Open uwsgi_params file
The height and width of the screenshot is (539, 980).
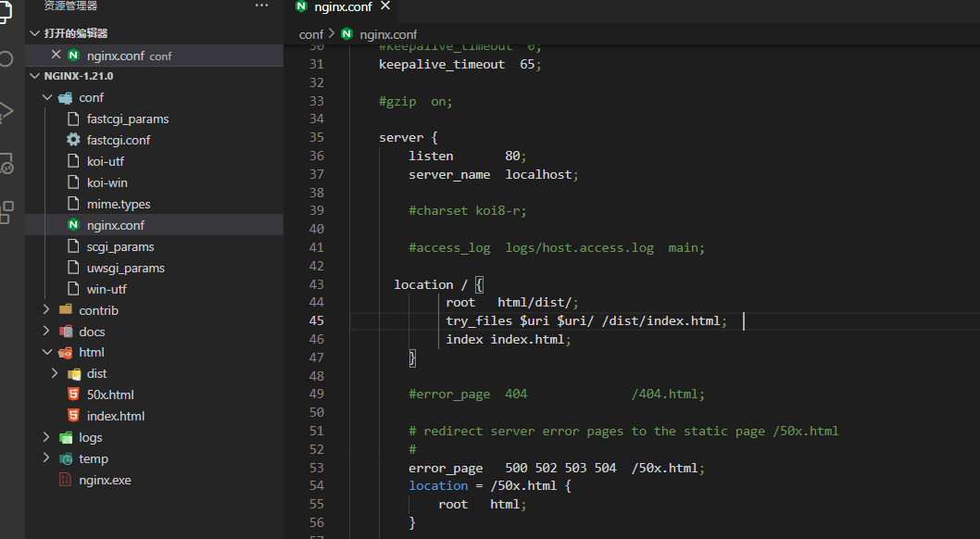click(126, 268)
